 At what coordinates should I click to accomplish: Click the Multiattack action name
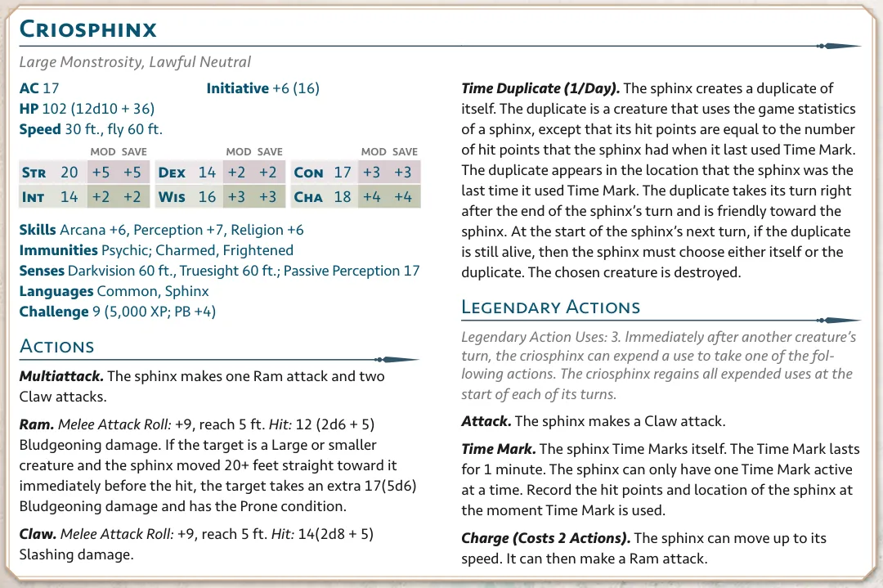61,376
